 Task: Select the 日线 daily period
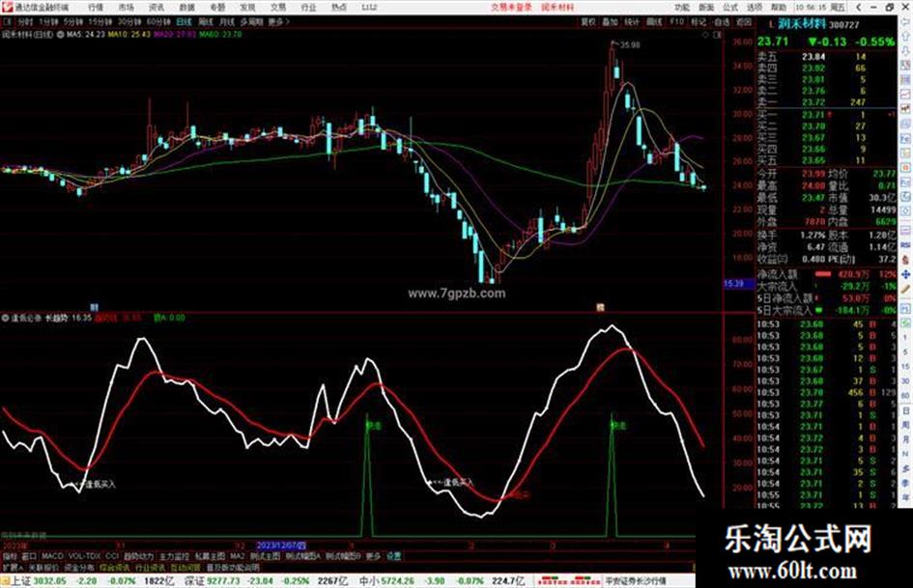point(184,21)
